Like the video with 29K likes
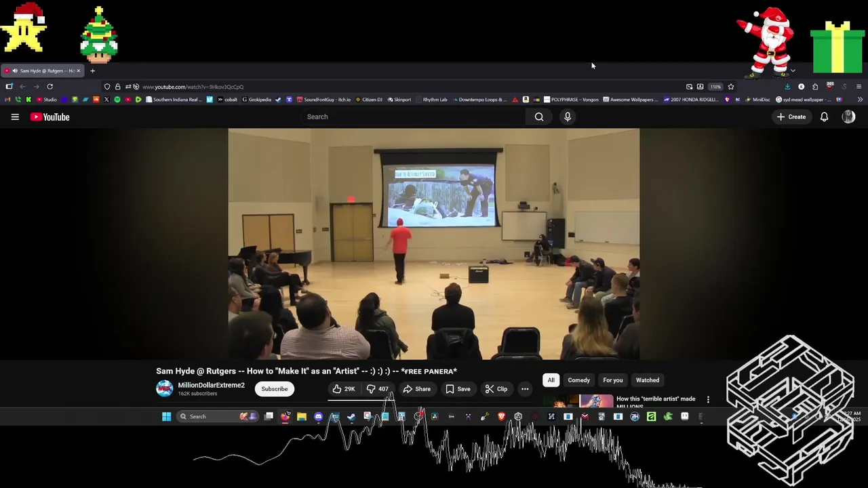Screen dimensions: 868x488 click(x=344, y=389)
